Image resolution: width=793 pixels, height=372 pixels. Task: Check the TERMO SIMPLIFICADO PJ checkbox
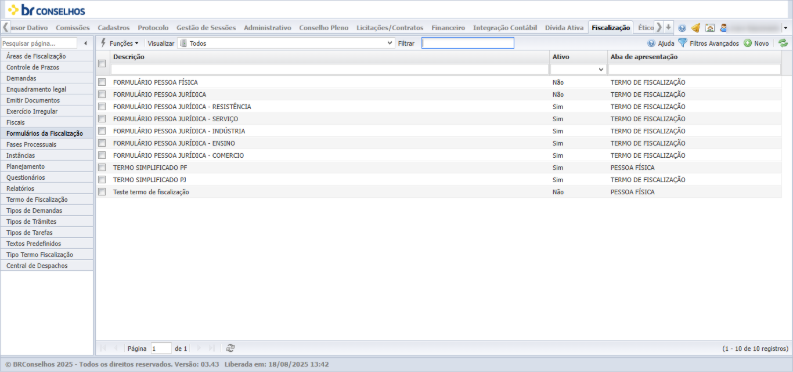coord(102,179)
